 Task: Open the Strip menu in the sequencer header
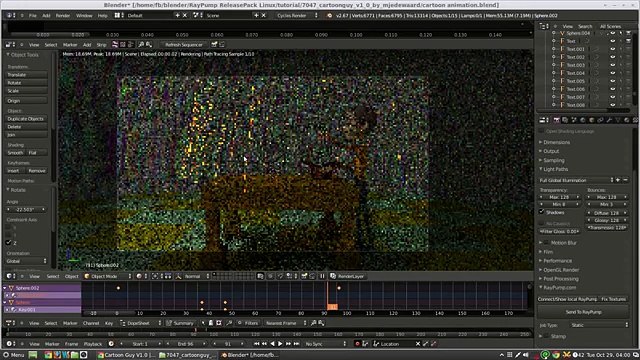click(101, 45)
